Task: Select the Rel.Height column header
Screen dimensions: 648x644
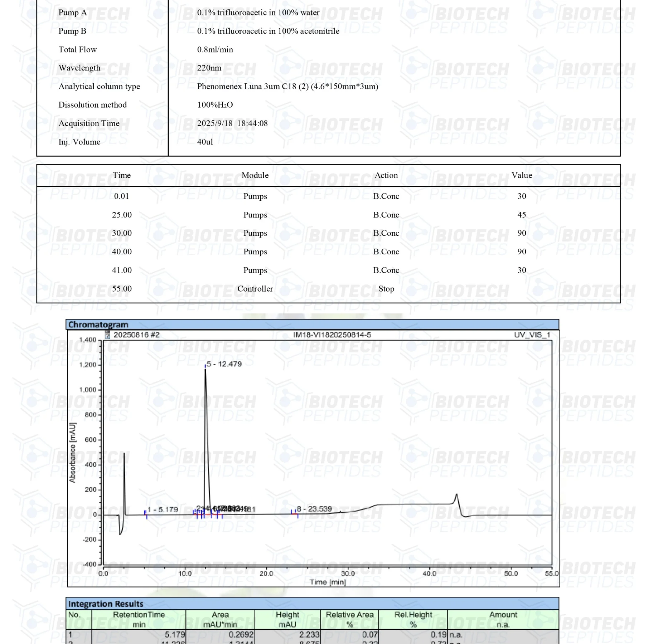Action: coord(413,619)
